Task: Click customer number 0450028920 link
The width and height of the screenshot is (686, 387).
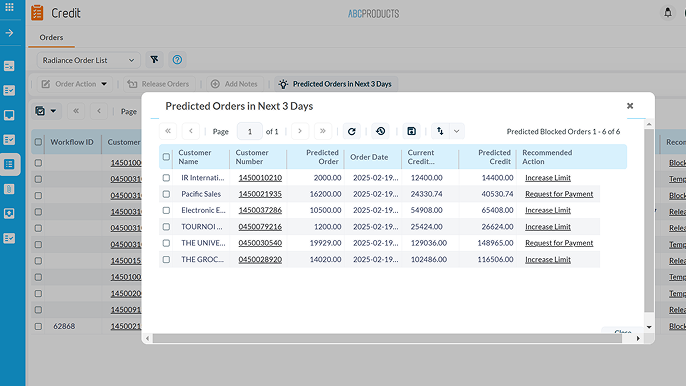Action: pyautogui.click(x=260, y=260)
